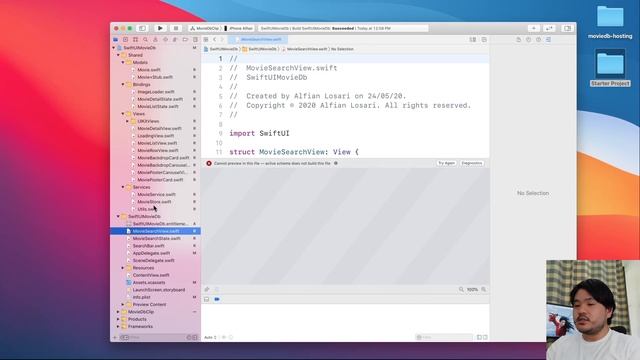The height and width of the screenshot is (360, 640).
Task: Open the MovieDbClip scheme selector
Action: click(x=205, y=28)
